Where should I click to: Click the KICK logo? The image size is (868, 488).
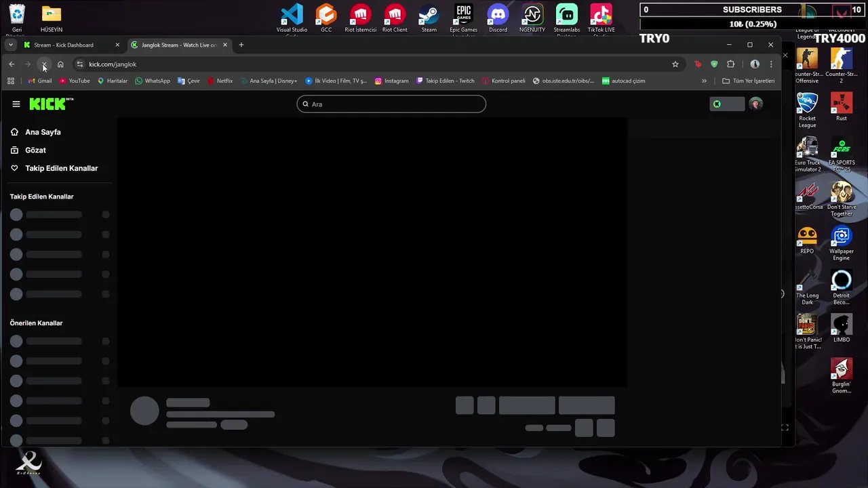click(x=52, y=104)
